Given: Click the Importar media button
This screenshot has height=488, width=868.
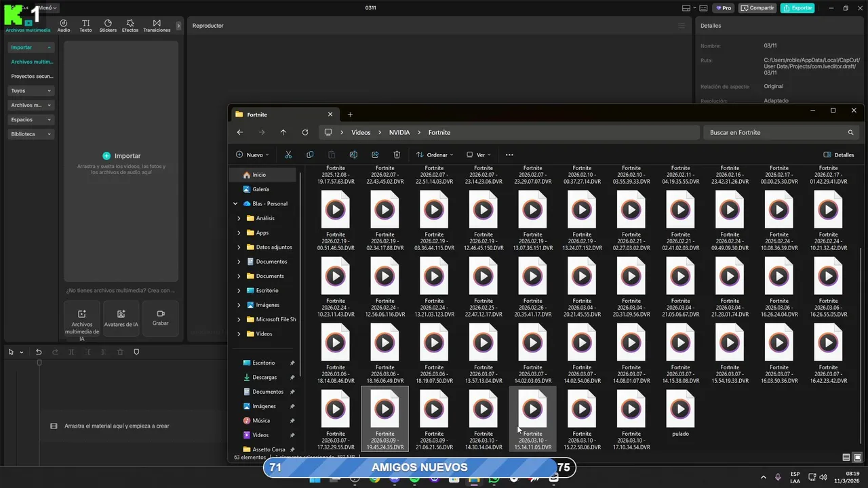Looking at the screenshot, I should pyautogui.click(x=121, y=156).
